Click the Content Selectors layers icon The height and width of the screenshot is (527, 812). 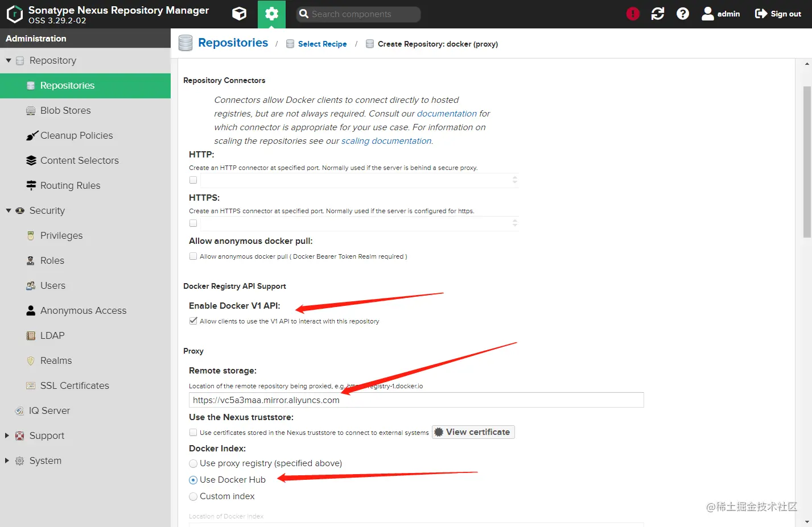coord(31,161)
